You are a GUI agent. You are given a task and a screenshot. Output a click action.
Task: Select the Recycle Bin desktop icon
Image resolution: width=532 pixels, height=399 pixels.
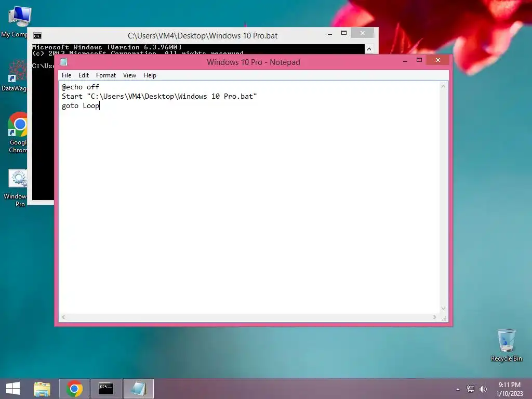[x=506, y=345]
